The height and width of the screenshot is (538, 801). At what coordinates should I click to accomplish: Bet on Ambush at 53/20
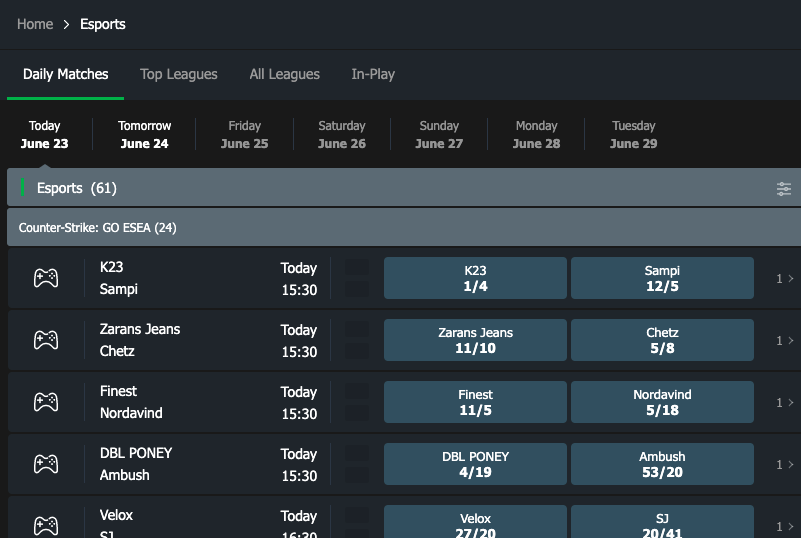pyautogui.click(x=662, y=464)
